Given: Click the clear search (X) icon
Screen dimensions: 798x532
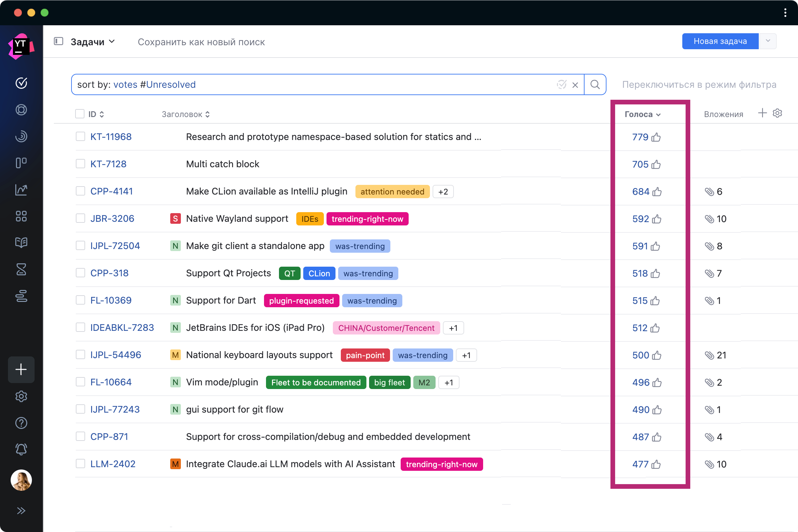Looking at the screenshot, I should pos(575,84).
